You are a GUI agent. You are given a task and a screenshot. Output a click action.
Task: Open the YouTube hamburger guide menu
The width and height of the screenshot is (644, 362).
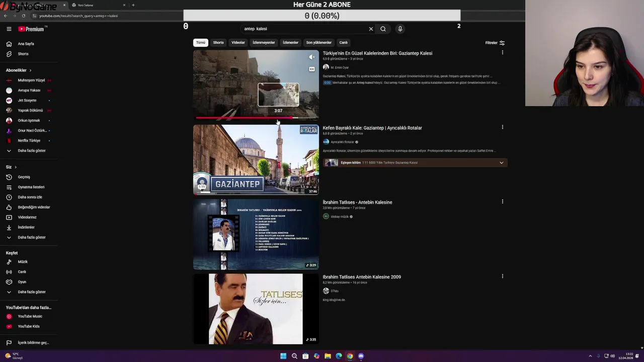click(9, 29)
